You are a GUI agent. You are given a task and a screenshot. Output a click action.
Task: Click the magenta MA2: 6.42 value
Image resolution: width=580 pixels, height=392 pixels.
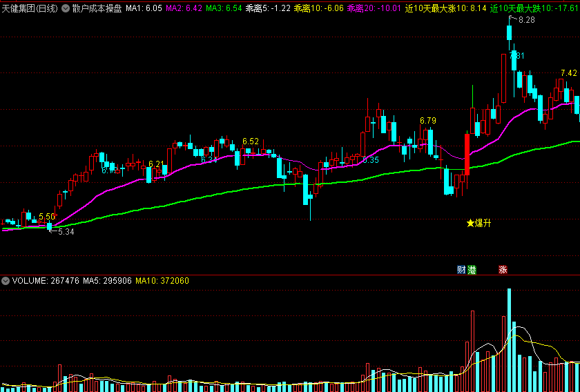(x=184, y=8)
